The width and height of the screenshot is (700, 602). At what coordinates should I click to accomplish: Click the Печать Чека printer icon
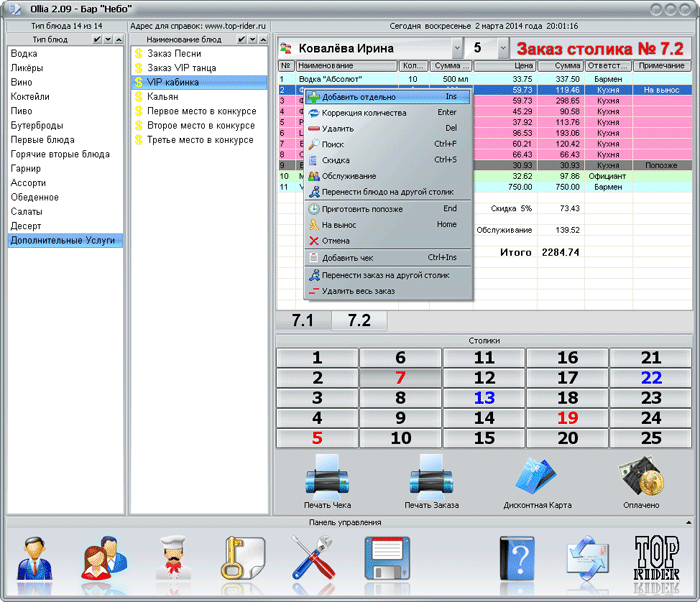pyautogui.click(x=328, y=476)
